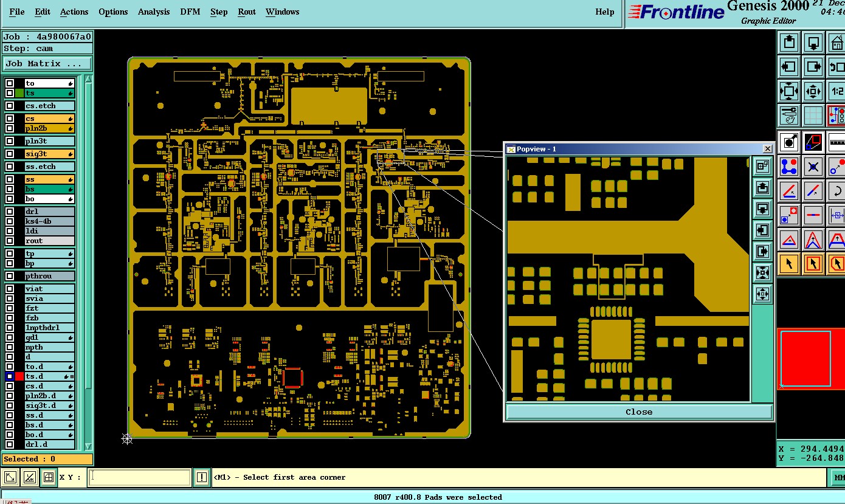Select the layer name 1npthdrl

pos(49,328)
